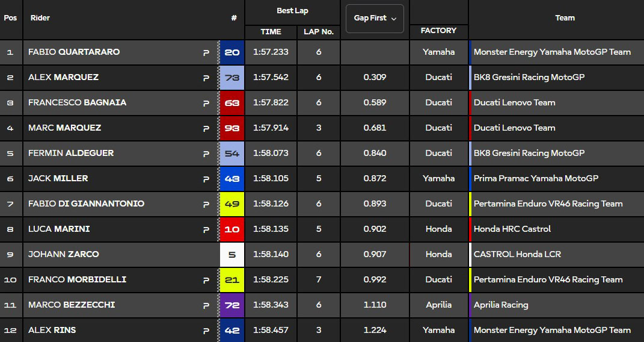Open the Gap First dropdown
This screenshot has width=644, height=342.
coord(375,19)
